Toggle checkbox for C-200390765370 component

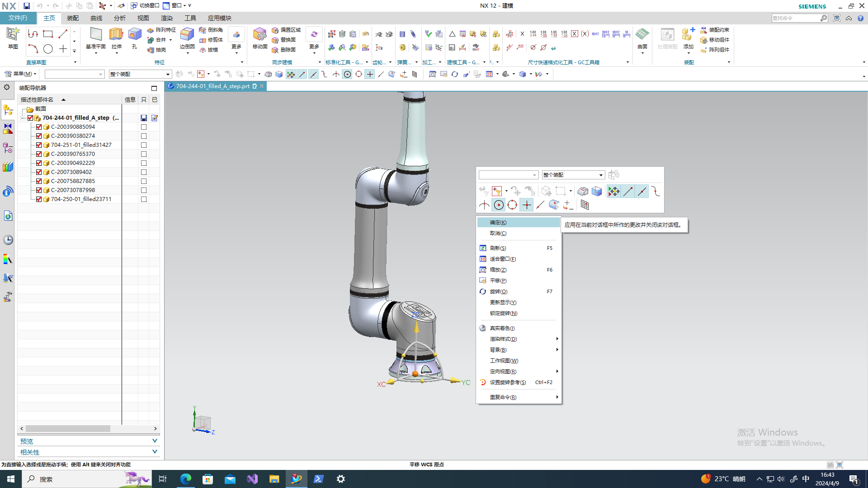click(39, 154)
